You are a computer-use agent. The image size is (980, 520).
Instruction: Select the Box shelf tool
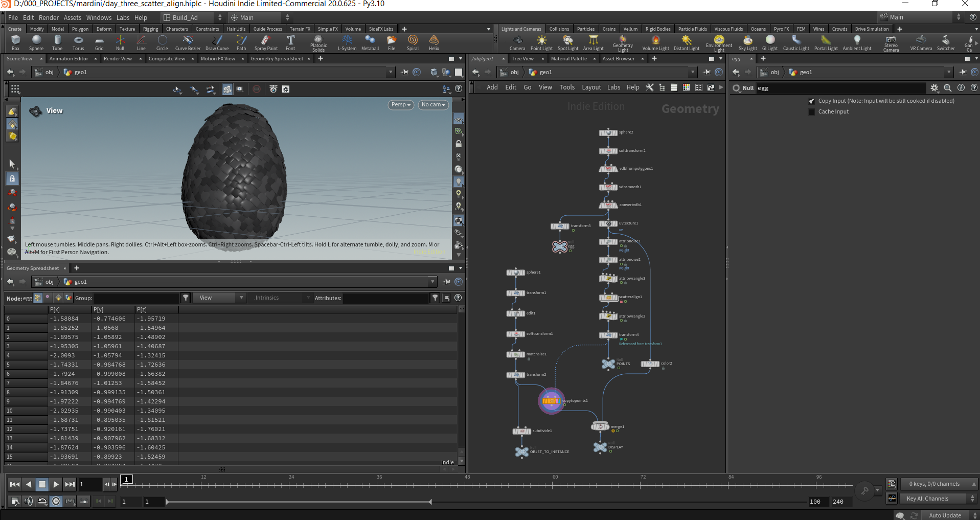coord(15,42)
